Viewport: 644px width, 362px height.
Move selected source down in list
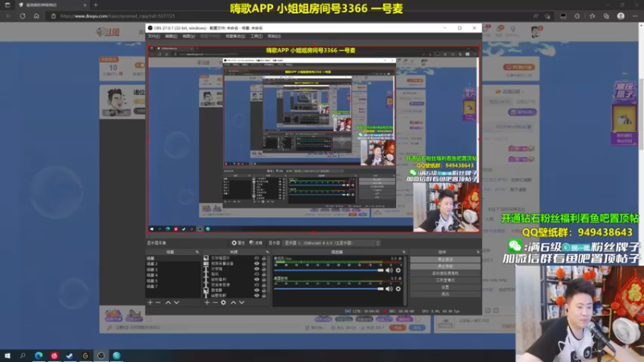tap(242, 302)
